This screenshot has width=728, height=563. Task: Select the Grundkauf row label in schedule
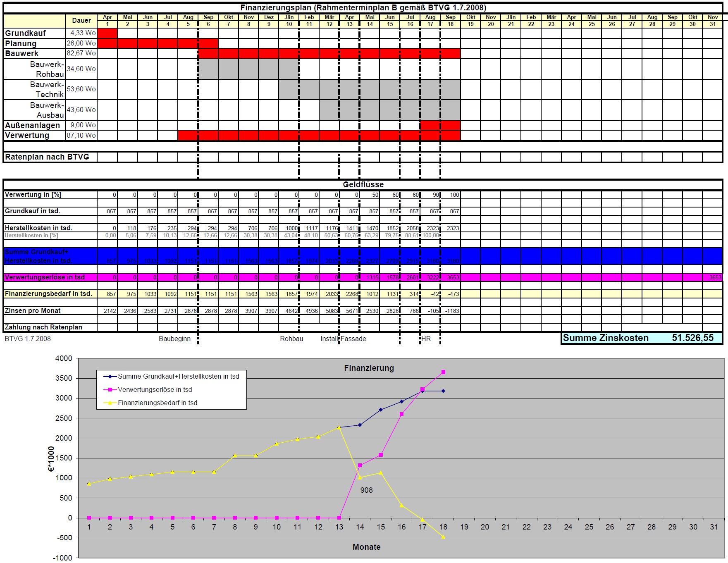pos(25,33)
